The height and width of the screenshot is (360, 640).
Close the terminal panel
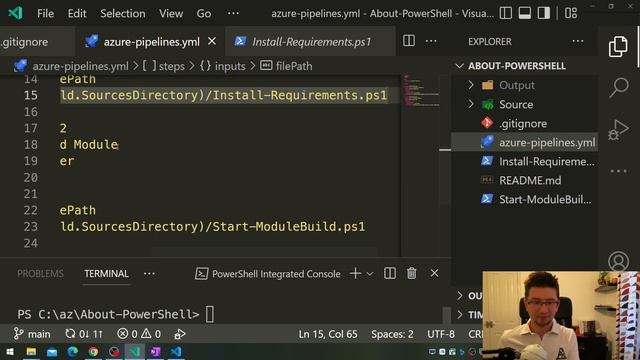(x=434, y=273)
